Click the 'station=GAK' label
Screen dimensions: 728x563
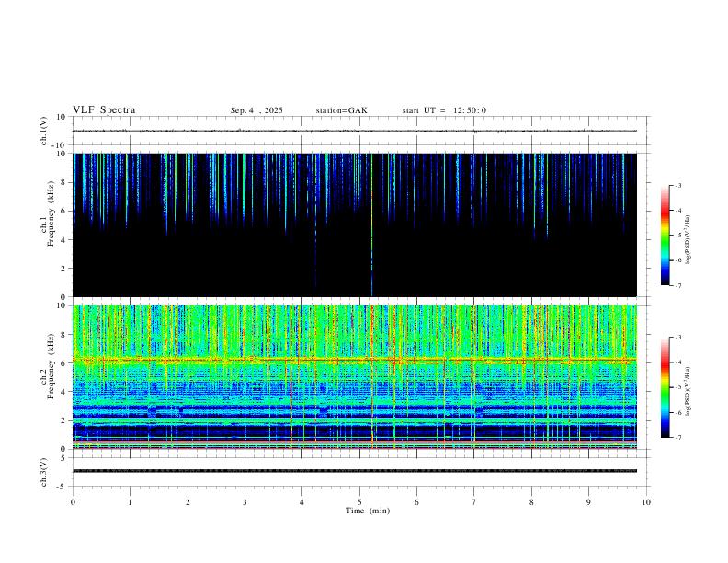(341, 110)
